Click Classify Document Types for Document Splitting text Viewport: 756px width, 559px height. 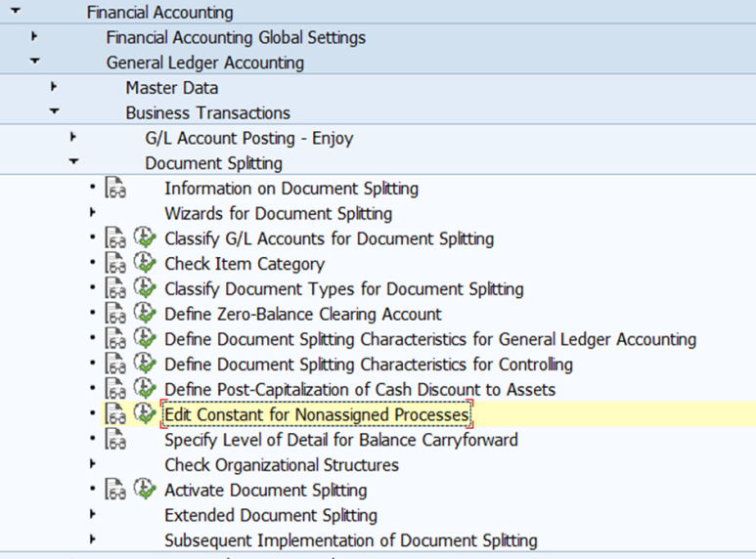click(343, 289)
